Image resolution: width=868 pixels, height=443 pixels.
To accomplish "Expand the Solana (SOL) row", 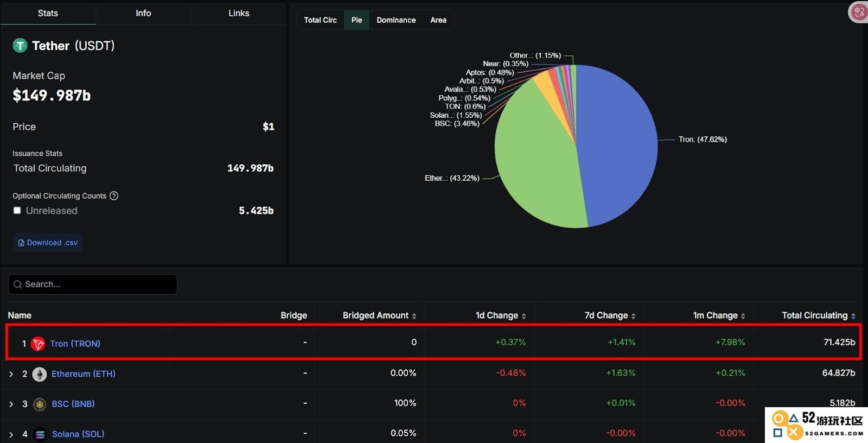I will pyautogui.click(x=11, y=434).
